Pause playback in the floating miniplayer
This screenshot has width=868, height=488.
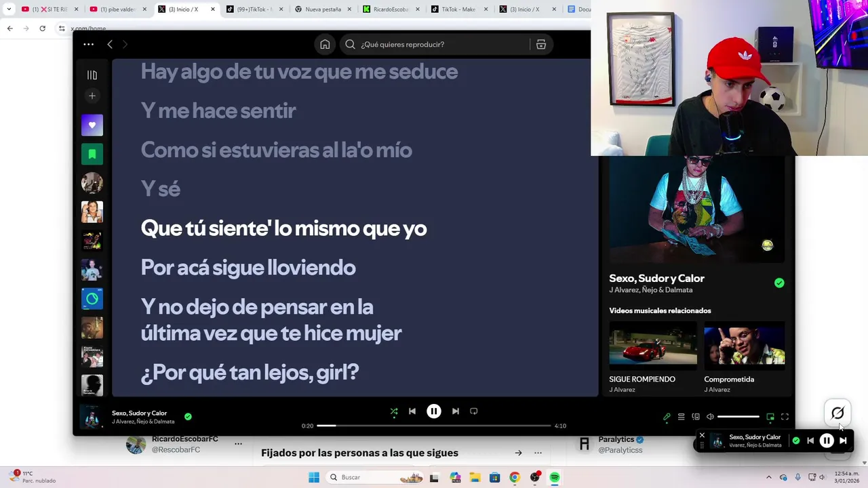827,441
